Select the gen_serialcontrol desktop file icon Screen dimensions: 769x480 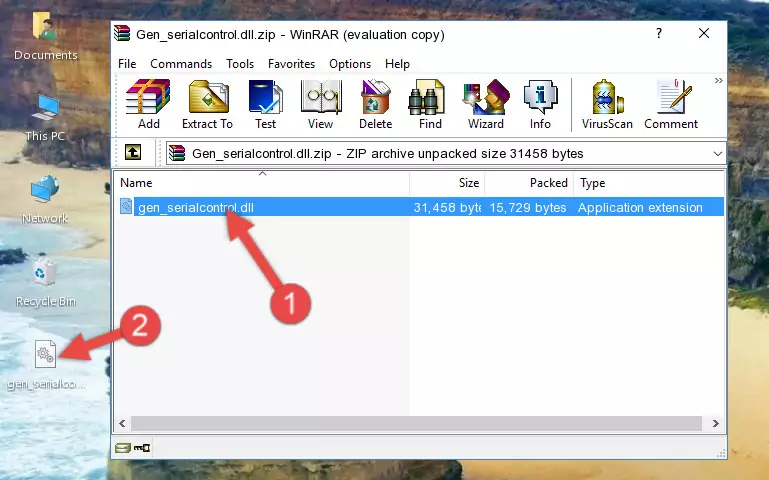(46, 365)
